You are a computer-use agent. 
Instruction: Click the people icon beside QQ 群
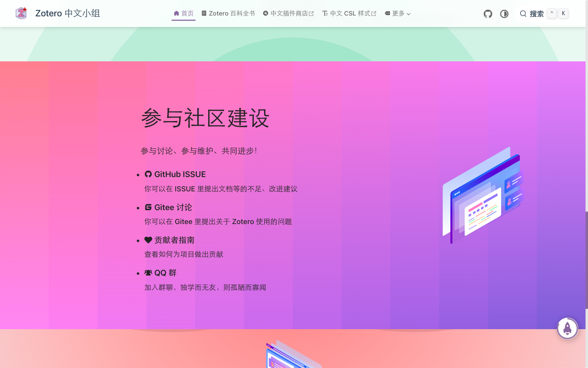coord(148,273)
